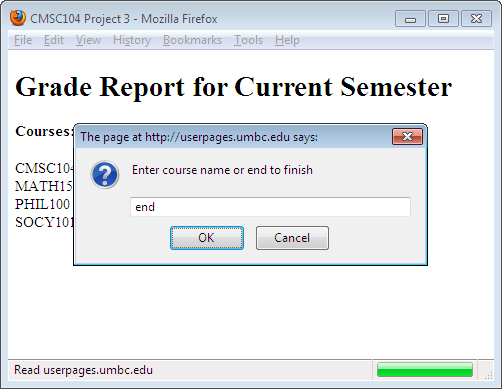Dismiss the prompt with Cancel button

[x=292, y=238]
